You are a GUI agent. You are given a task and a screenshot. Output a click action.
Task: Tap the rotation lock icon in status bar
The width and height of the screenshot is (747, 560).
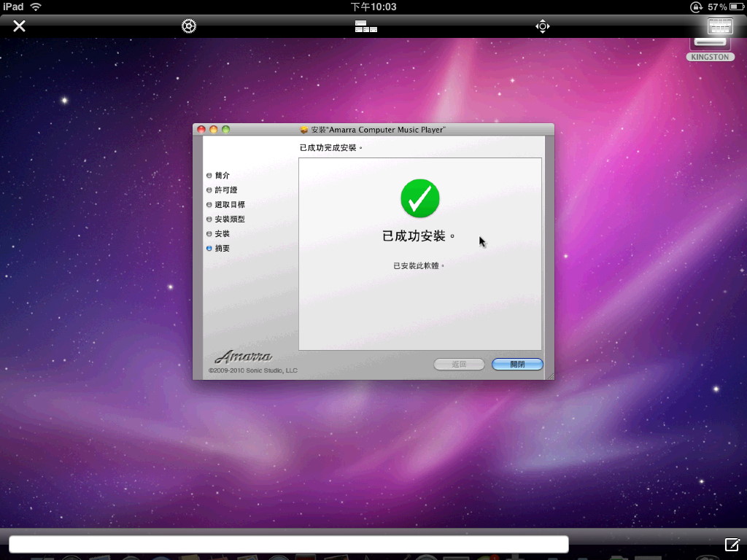697,7
